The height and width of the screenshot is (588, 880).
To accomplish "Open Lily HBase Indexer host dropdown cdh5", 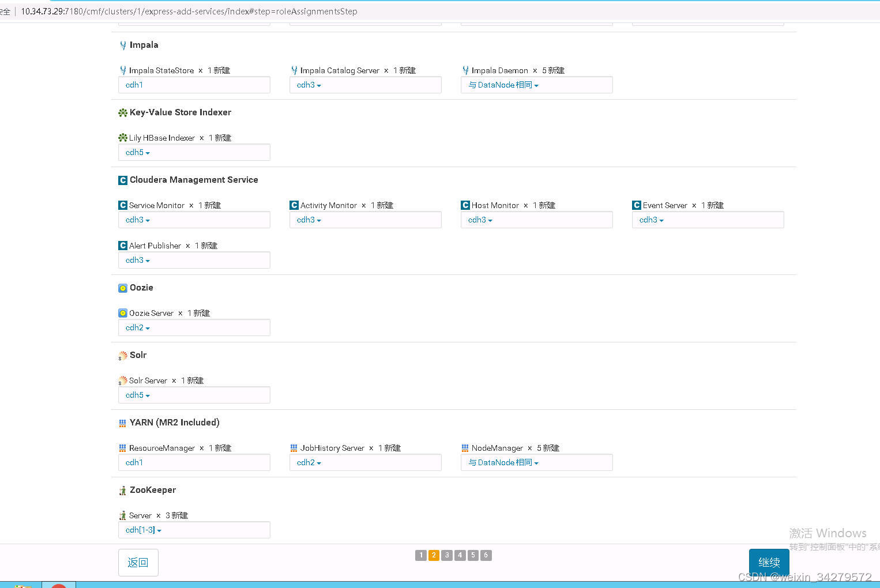I will (x=138, y=152).
